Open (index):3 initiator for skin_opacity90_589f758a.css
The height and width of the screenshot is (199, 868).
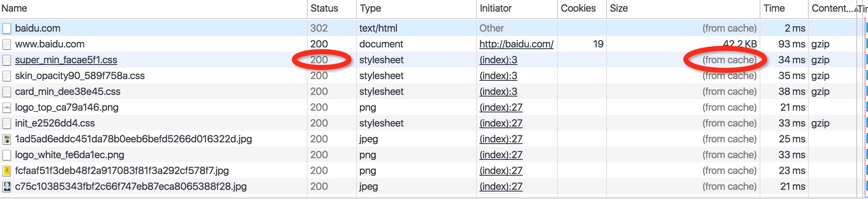pyautogui.click(x=498, y=76)
